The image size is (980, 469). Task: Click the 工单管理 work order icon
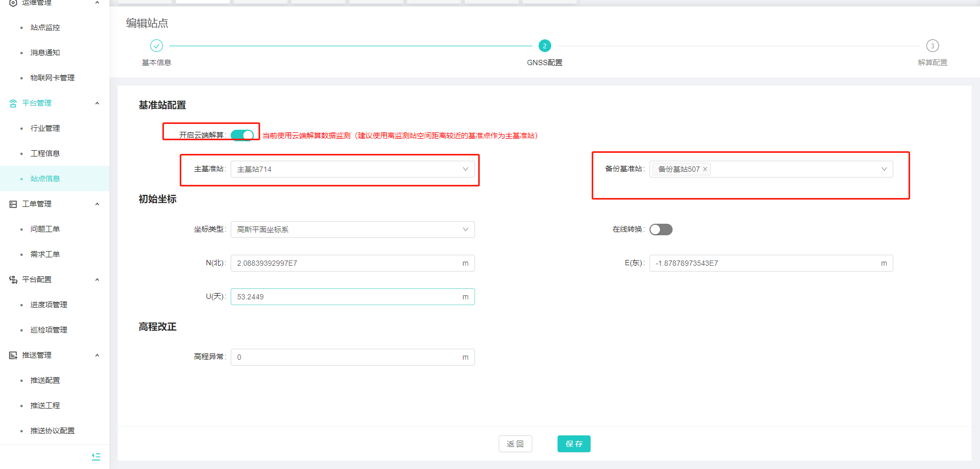13,204
